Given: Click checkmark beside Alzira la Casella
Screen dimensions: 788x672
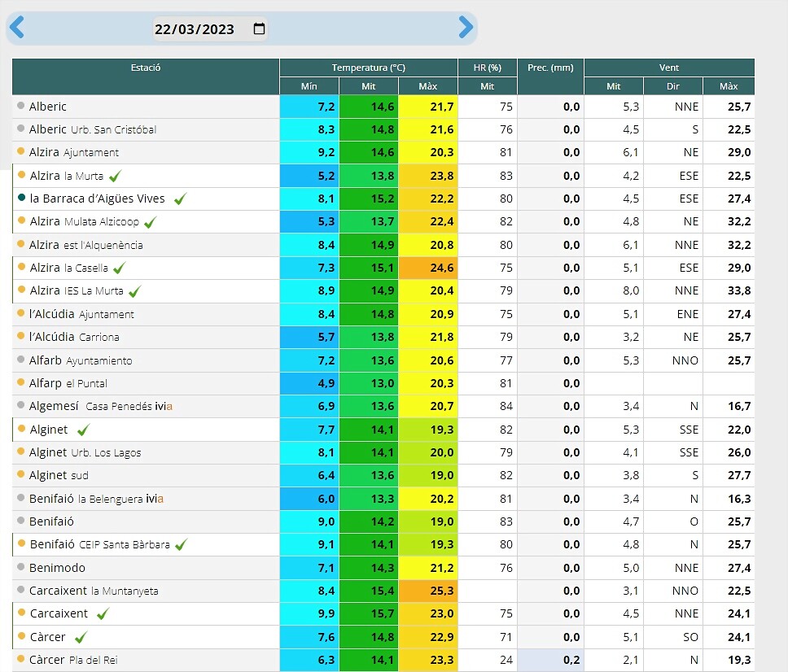Looking at the screenshot, I should coord(120,268).
